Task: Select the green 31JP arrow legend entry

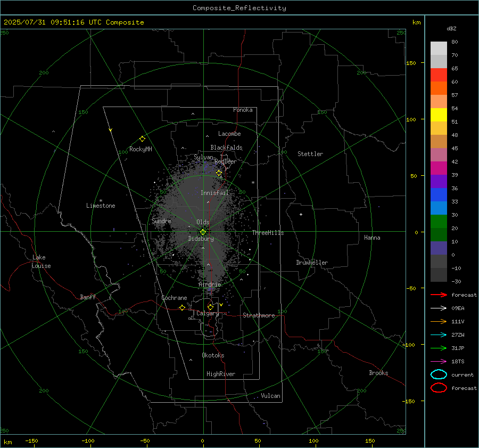Action: pos(439,348)
